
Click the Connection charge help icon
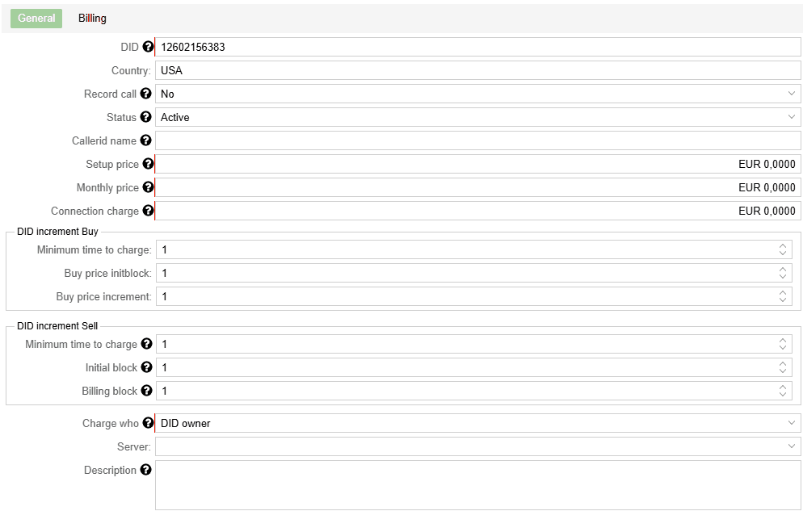pyautogui.click(x=148, y=211)
